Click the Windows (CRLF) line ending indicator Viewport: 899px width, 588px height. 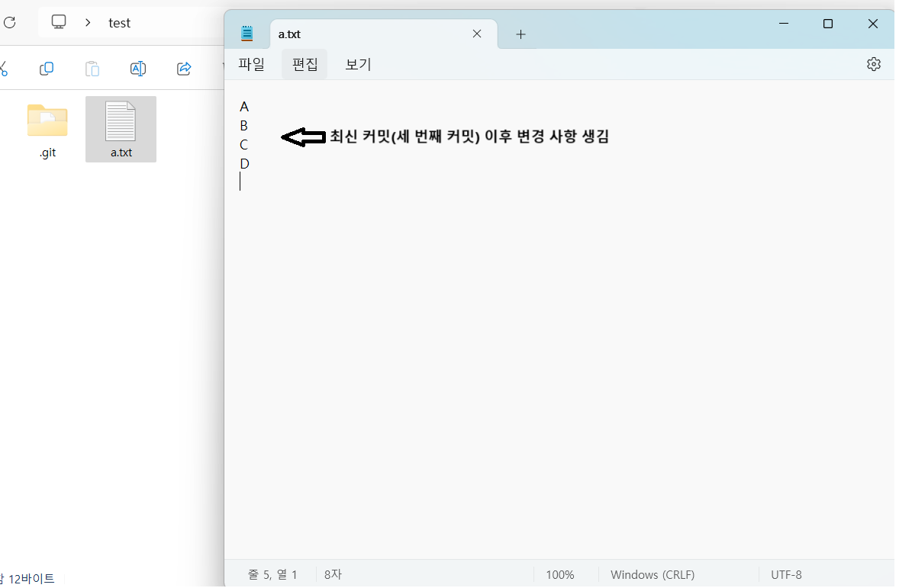[x=652, y=575]
